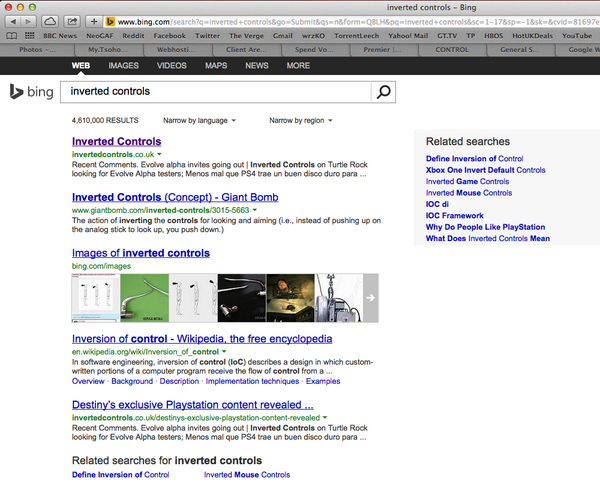Open the Gmail bookmark
Viewport: 600px width, 484px height.
283,36
